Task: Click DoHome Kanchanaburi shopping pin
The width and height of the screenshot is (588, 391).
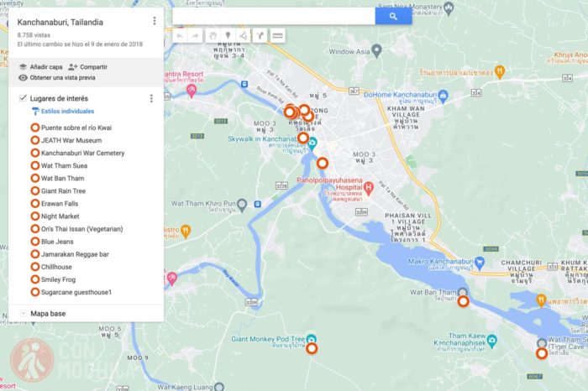Action: point(443,96)
